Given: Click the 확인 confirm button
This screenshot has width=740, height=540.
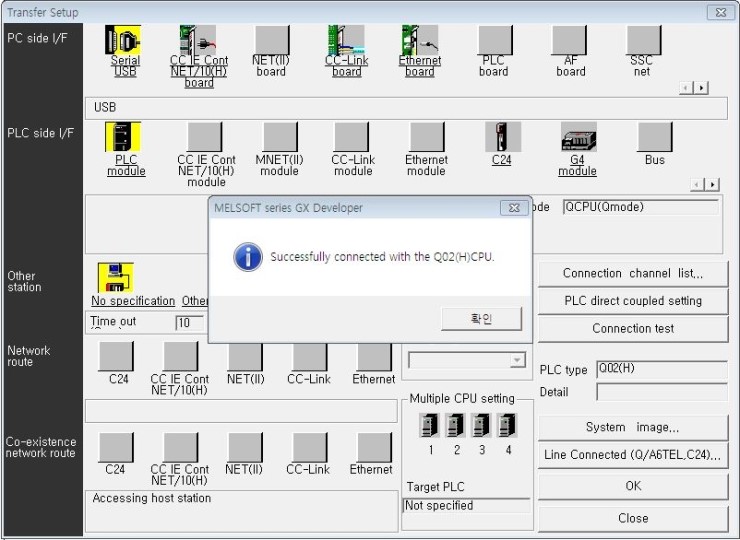Looking at the screenshot, I should 481,319.
